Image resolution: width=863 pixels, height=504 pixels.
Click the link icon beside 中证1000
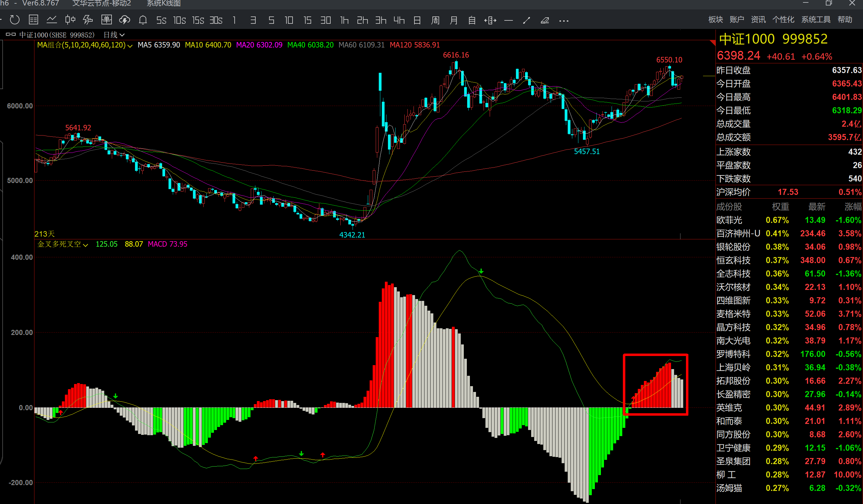(x=11, y=34)
